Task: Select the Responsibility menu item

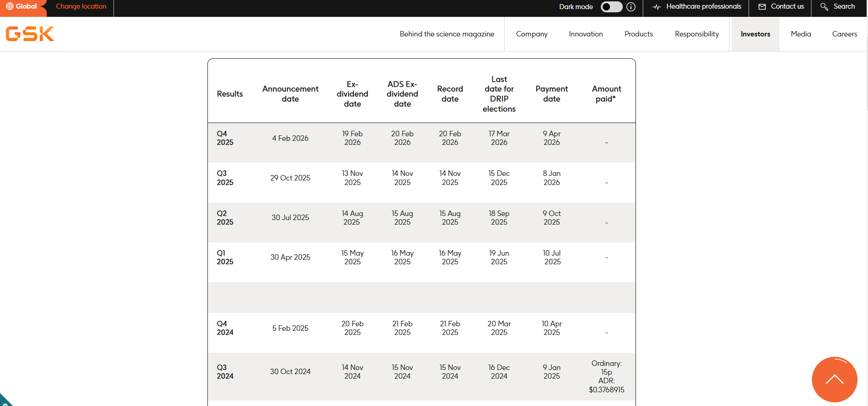Action: 697,34
